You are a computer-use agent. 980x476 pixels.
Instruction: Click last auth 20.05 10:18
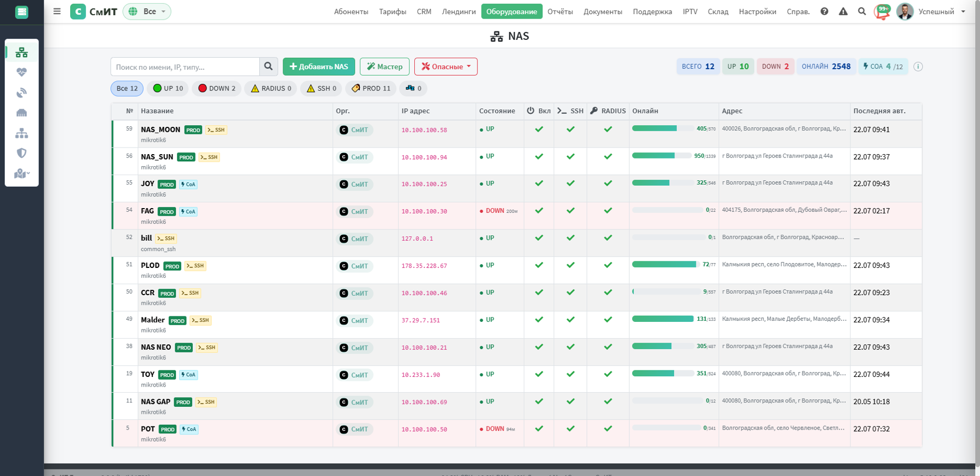tap(872, 401)
